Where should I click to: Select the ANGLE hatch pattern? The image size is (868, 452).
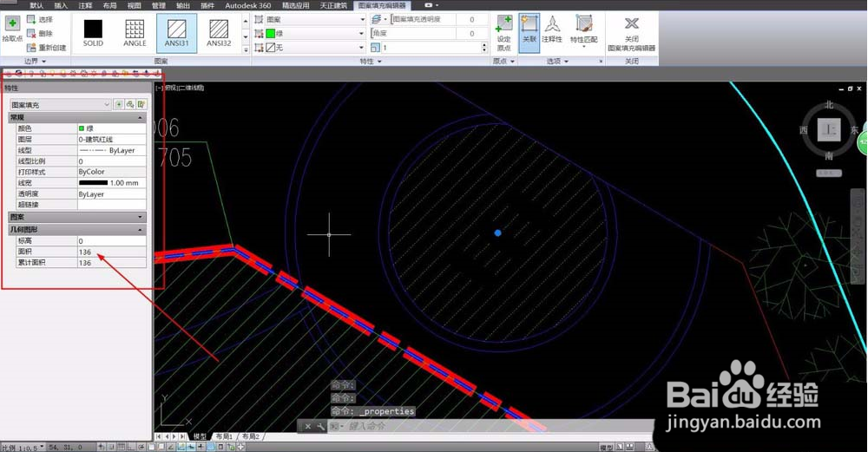[135, 33]
